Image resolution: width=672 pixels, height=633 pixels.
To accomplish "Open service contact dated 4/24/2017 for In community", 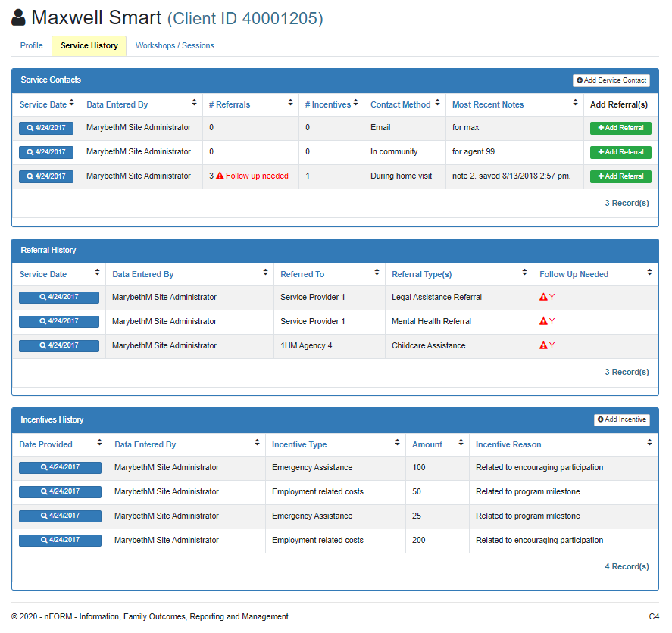I will (46, 152).
